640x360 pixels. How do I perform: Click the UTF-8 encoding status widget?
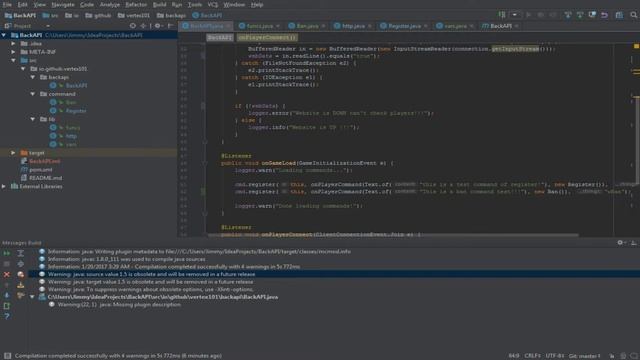tap(555, 356)
